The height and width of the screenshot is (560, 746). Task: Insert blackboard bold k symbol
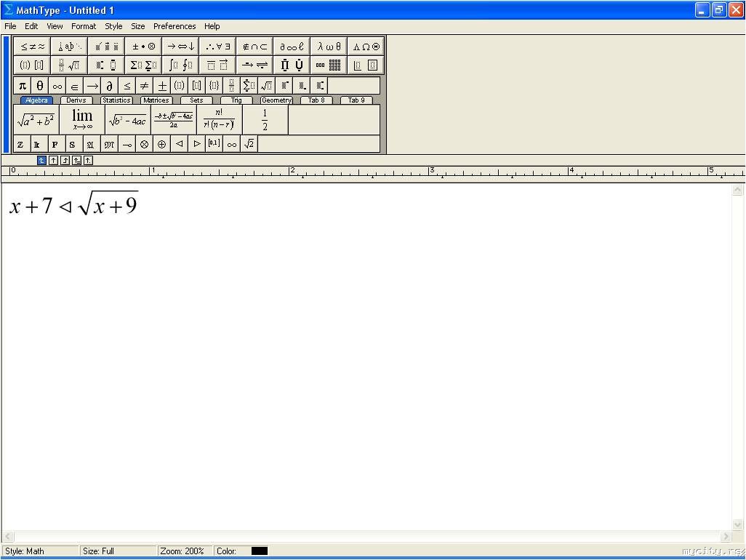tap(38, 144)
